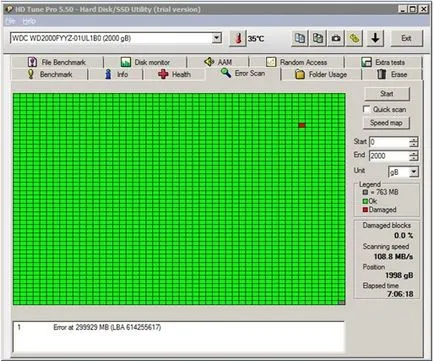
Task: Open the Help menu
Action: coord(29,21)
